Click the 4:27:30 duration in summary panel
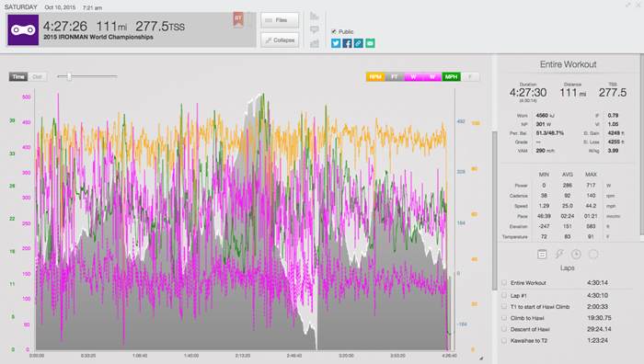The height and width of the screenshot is (364, 644). point(528,93)
